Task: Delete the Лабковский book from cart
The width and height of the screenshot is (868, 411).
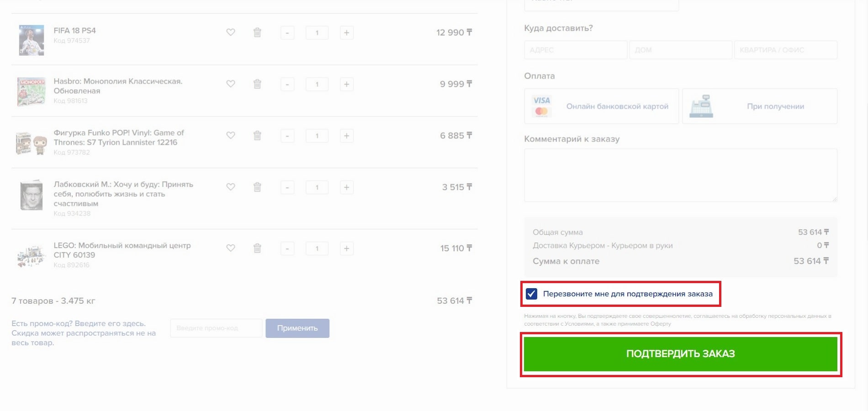Action: (257, 187)
